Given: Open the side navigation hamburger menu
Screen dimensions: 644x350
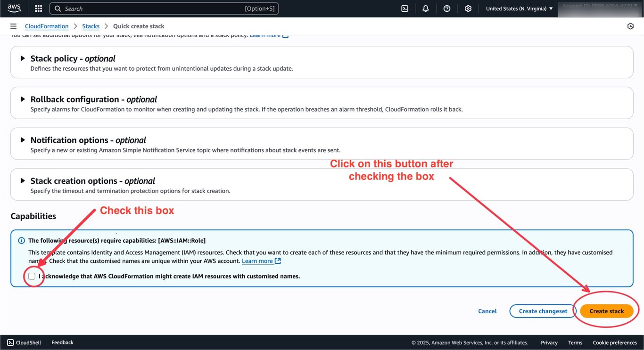Looking at the screenshot, I should (x=13, y=26).
